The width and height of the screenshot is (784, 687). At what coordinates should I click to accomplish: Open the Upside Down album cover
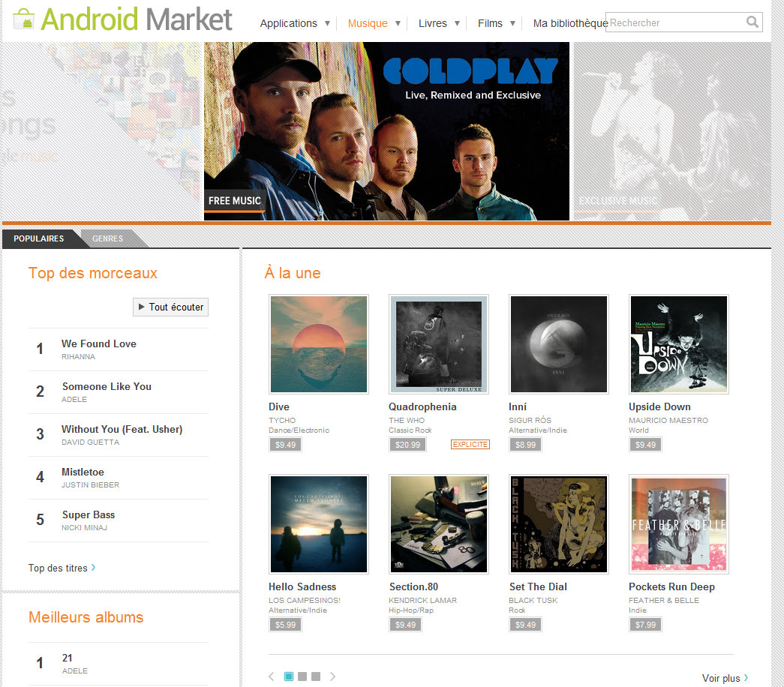click(678, 344)
